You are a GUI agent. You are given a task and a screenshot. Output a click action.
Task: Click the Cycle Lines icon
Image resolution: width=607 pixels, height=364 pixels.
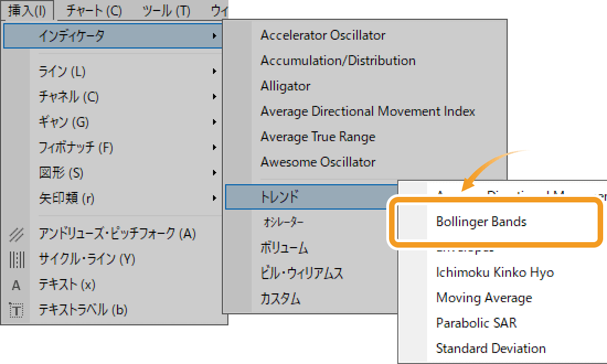pyautogui.click(x=17, y=260)
